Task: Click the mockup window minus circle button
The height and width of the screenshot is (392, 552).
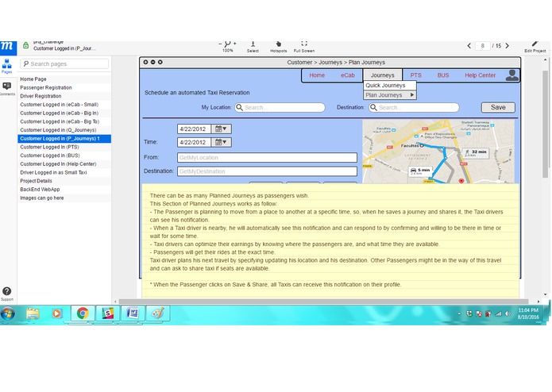Action: coord(152,62)
